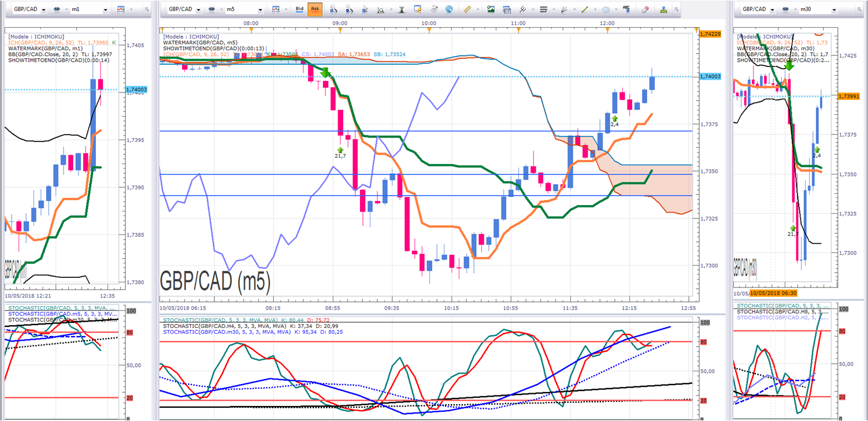Toggle the Bid price view
Viewport: 868px width, 421px height.
(299, 9)
